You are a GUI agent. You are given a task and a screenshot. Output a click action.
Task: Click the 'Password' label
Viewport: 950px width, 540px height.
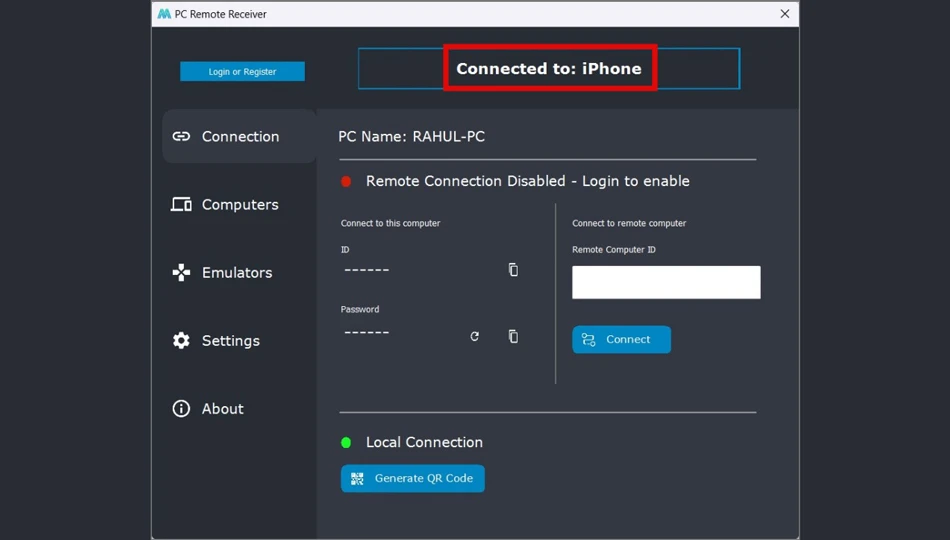click(360, 309)
